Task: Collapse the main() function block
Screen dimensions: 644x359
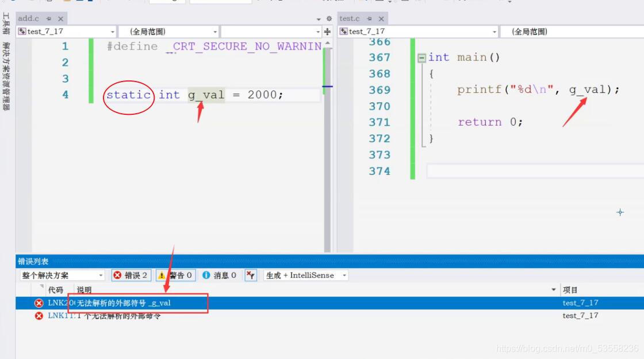Action: coord(421,58)
